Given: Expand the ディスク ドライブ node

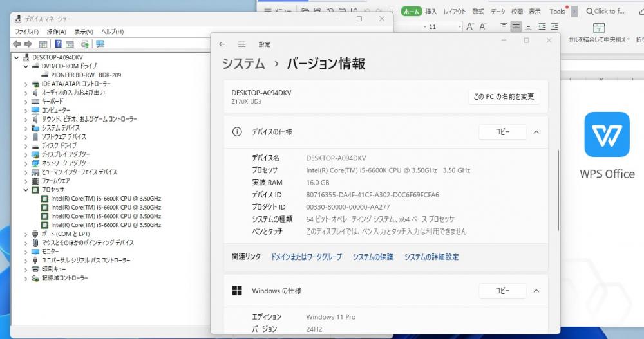Looking at the screenshot, I should pyautogui.click(x=26, y=145).
